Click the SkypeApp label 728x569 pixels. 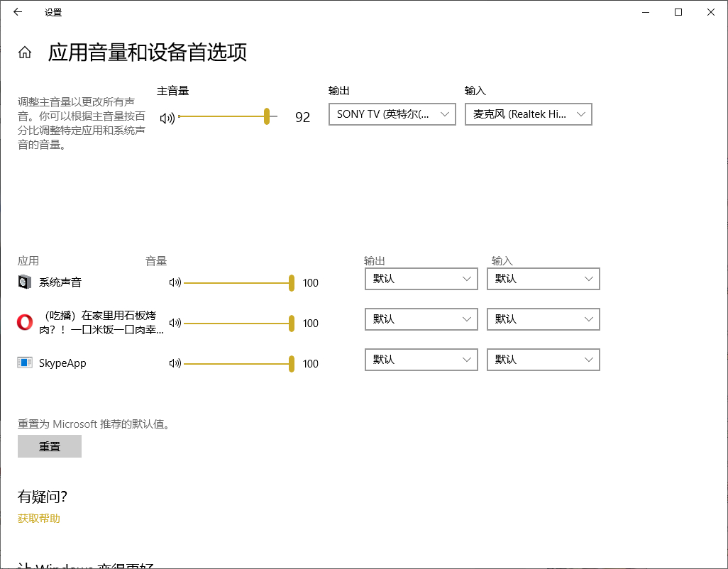(62, 363)
